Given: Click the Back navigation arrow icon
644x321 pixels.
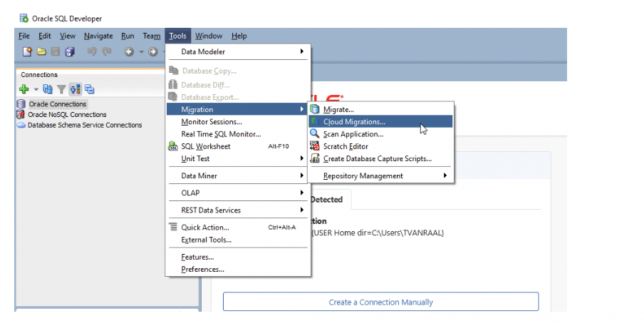Looking at the screenshot, I should [129, 52].
